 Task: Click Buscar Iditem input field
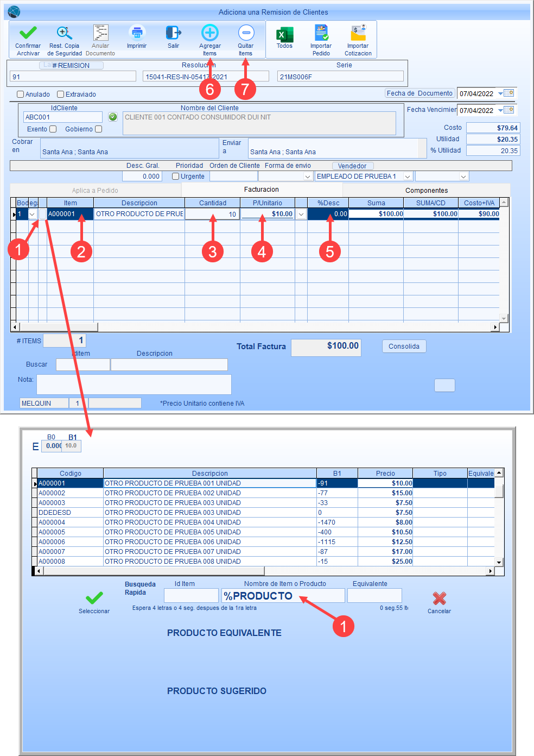83,364
